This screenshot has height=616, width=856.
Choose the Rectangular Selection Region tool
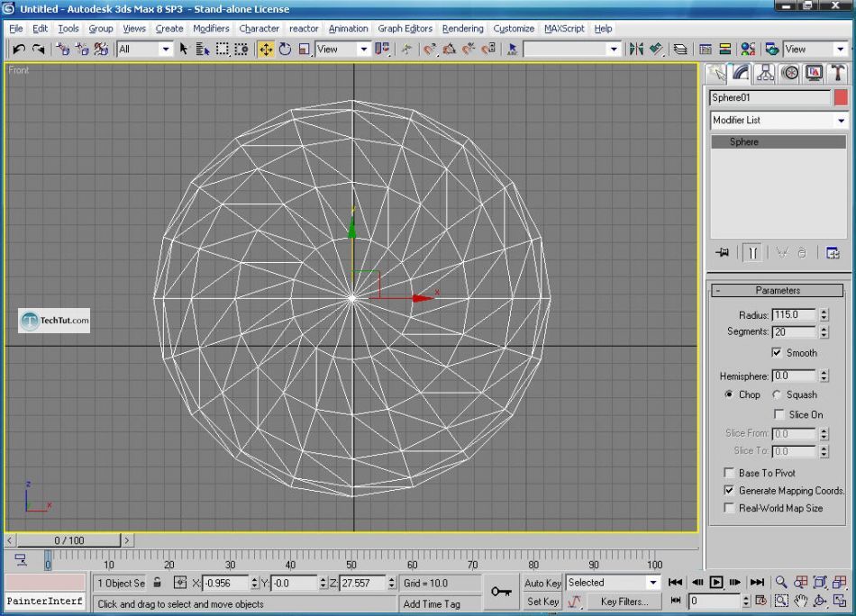click(223, 50)
